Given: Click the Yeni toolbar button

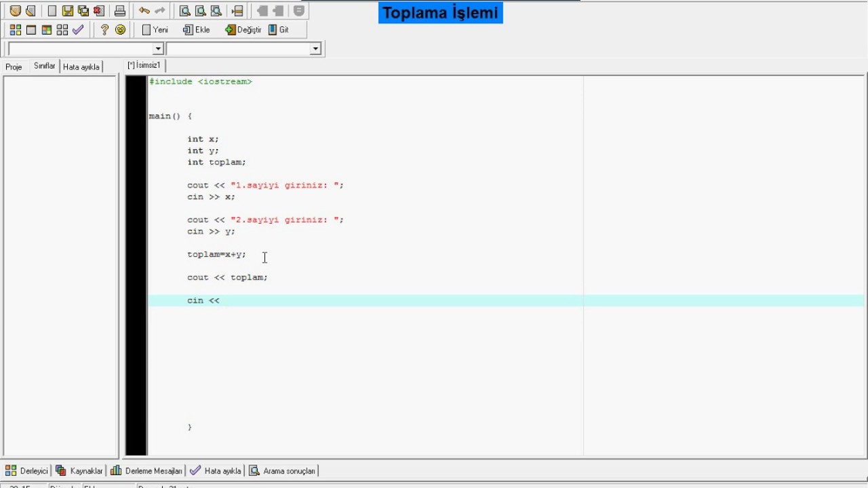Looking at the screenshot, I should (155, 30).
